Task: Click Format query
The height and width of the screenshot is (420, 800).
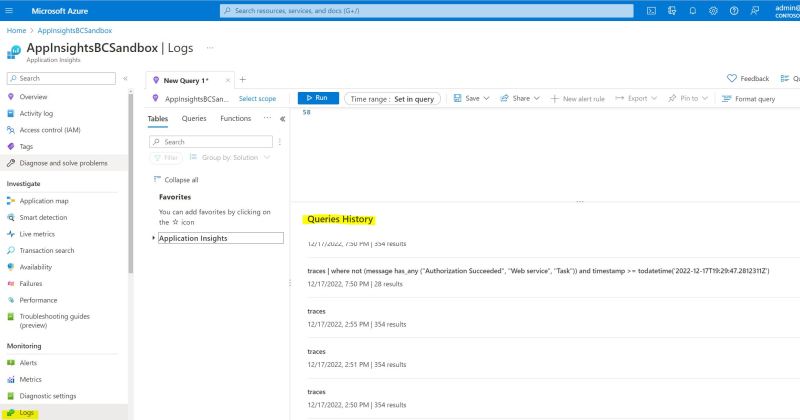Action: pyautogui.click(x=748, y=99)
